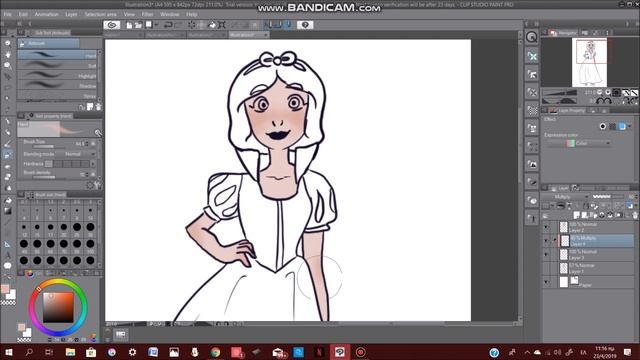Click the New vector layer icon
Viewport: 640px width, 360px height.
(x=584, y=215)
